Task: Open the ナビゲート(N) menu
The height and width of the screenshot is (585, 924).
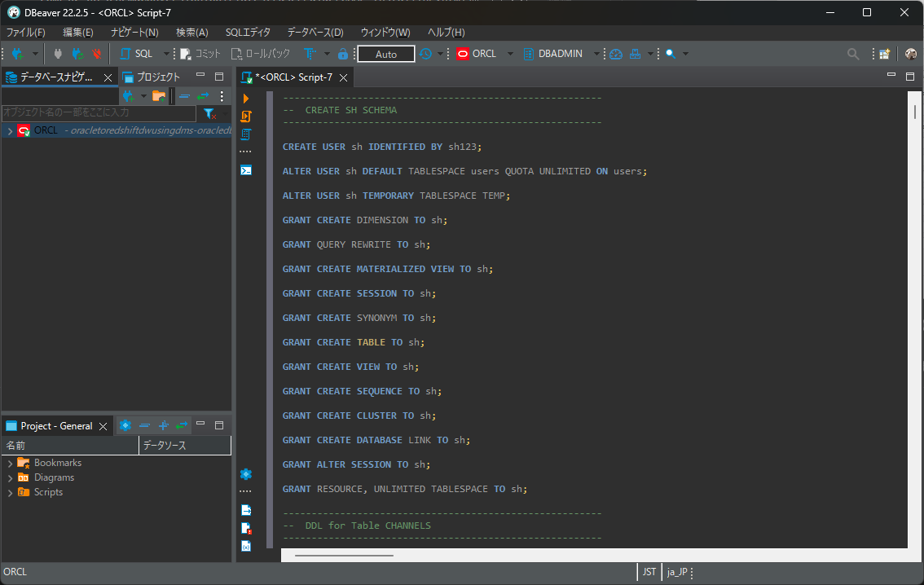Action: click(x=134, y=33)
